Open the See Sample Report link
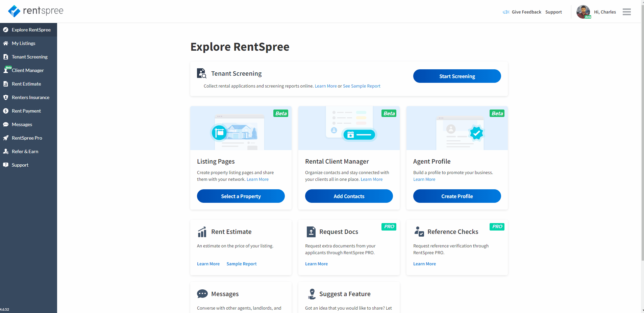 [x=362, y=86]
